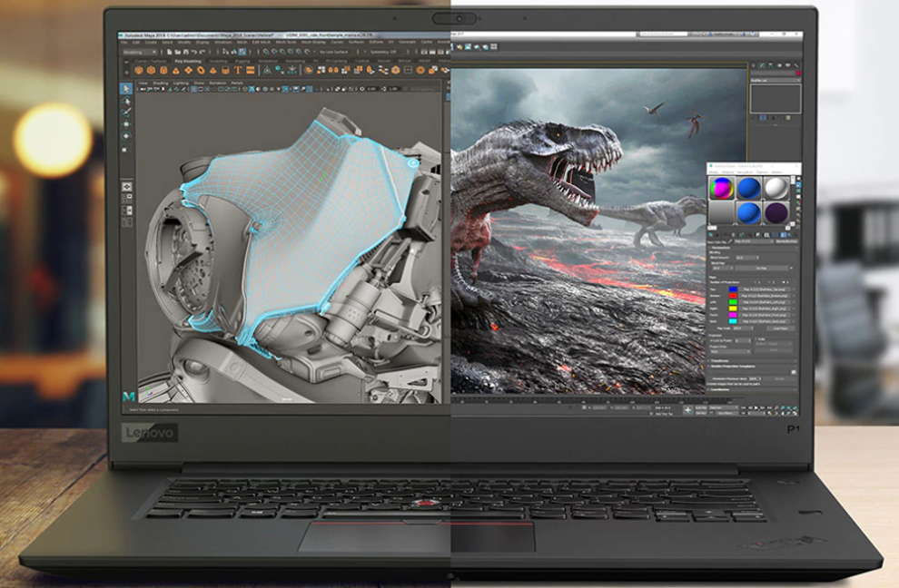
Task: Collapse the Parameters rollout
Action: pyautogui.click(x=752, y=248)
